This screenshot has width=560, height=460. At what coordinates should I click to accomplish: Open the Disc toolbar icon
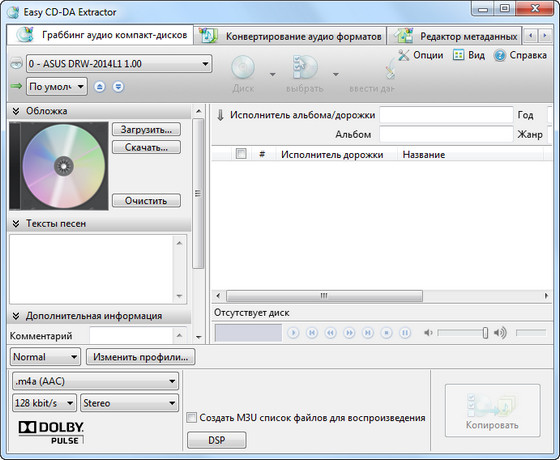(243, 68)
